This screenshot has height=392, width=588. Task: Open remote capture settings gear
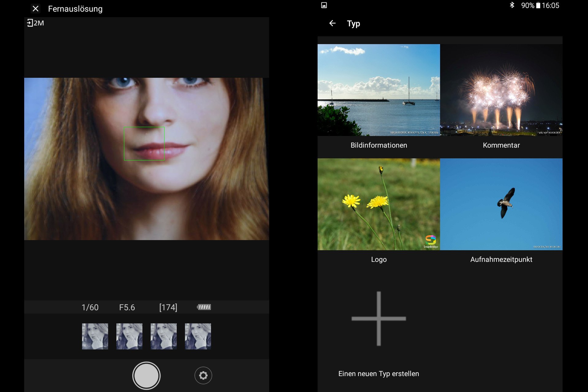203,375
